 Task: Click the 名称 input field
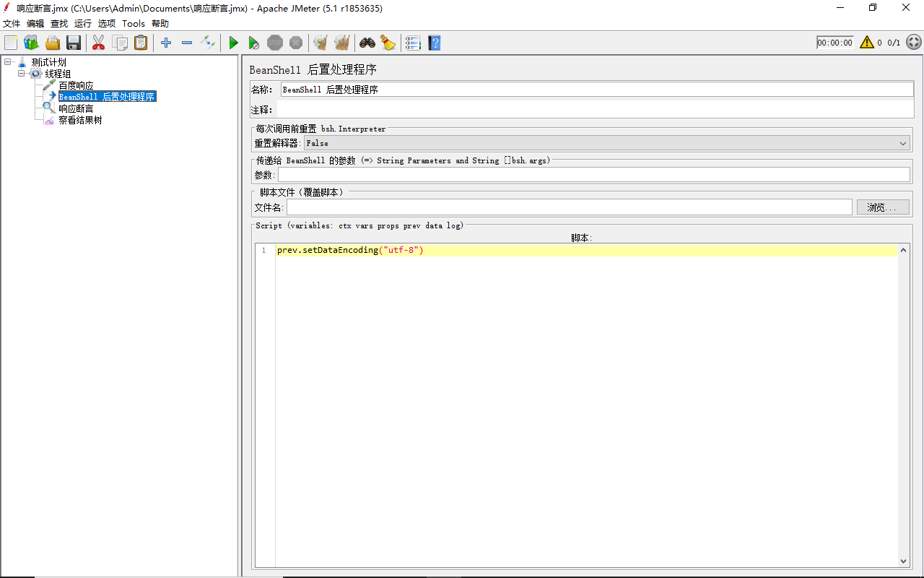click(x=596, y=90)
